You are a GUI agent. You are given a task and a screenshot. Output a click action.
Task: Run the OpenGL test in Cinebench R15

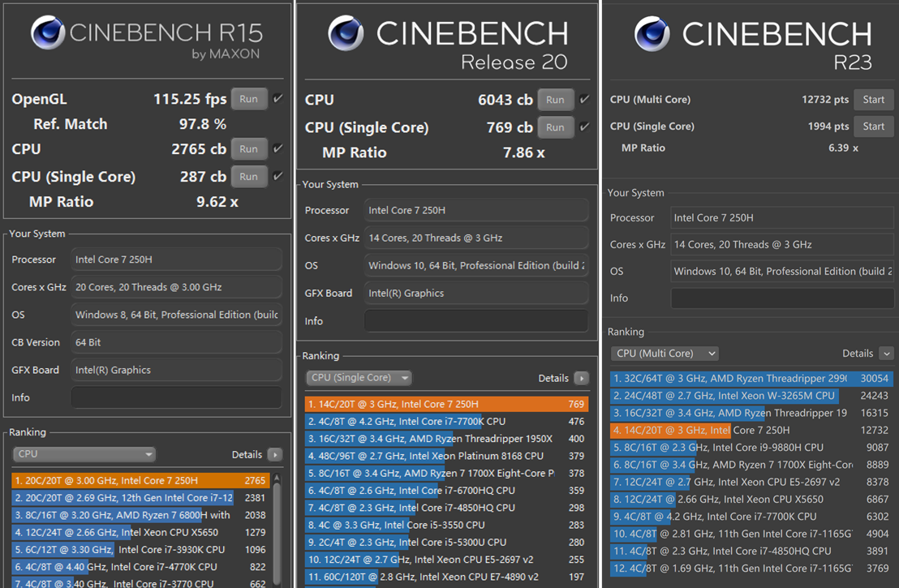[x=249, y=99]
